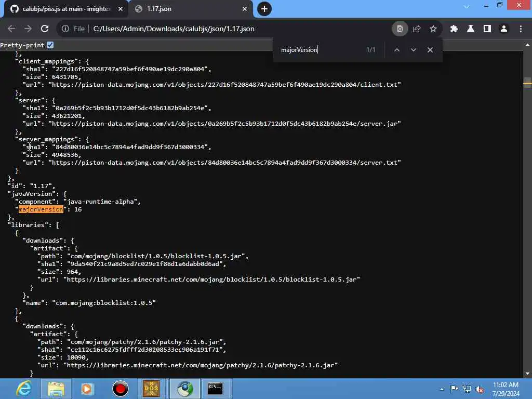The image size is (532, 399).
Task: Go forward to next page
Action: [x=28, y=29]
